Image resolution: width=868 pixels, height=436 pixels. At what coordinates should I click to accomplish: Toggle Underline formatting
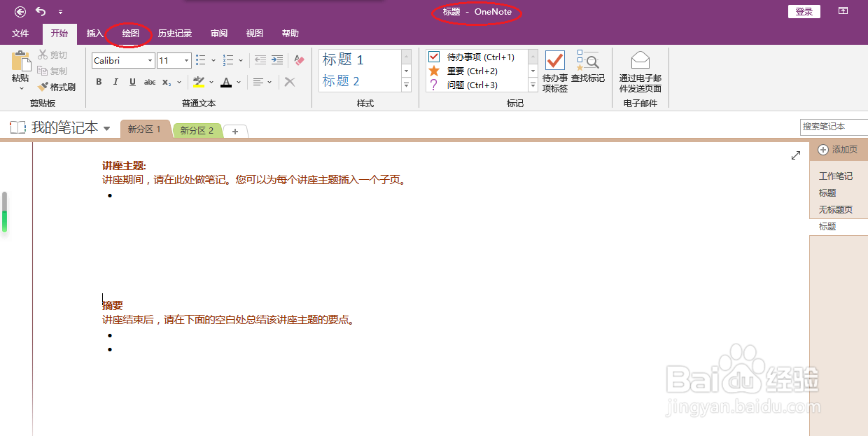132,82
